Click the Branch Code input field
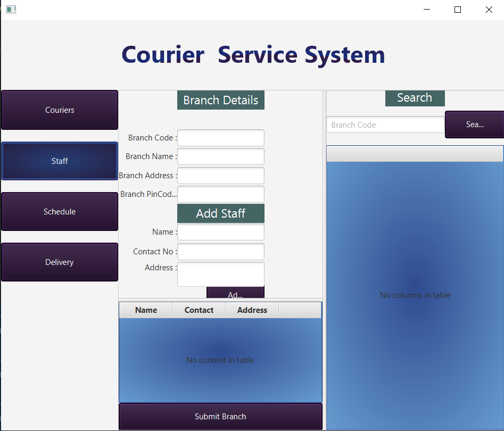 (x=220, y=138)
